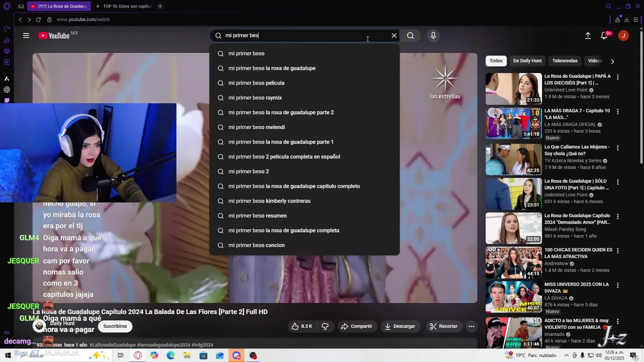
Task: Run the search with the magnifier button
Action: pyautogui.click(x=411, y=36)
